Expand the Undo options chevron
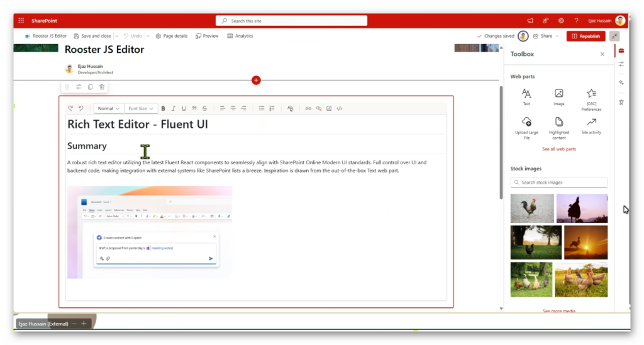The height and width of the screenshot is (345, 644). [x=147, y=36]
